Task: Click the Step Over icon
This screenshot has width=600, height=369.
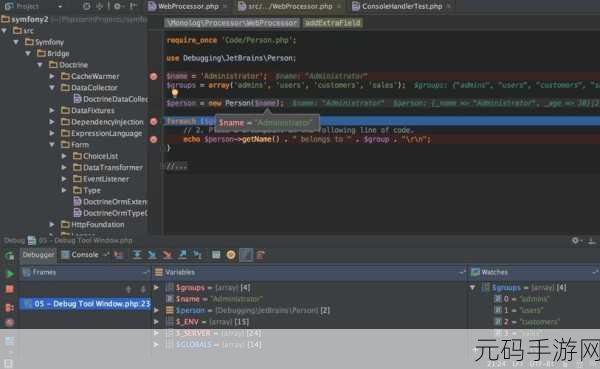Action: [x=137, y=255]
